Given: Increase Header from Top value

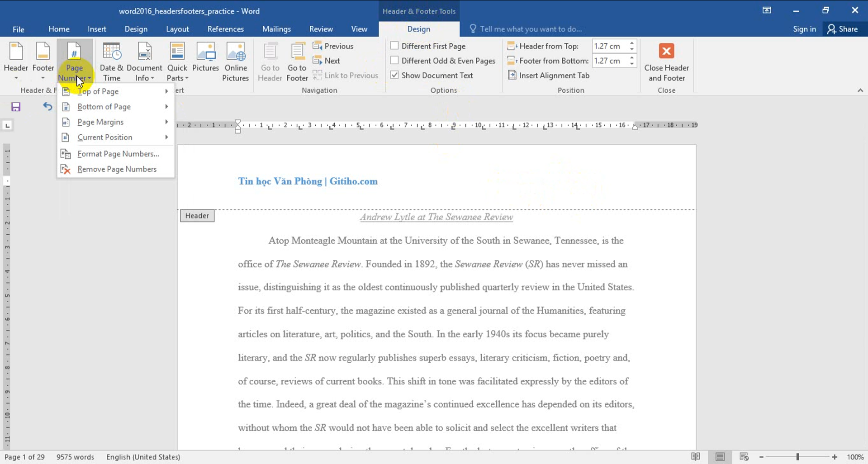Looking at the screenshot, I should [632, 43].
